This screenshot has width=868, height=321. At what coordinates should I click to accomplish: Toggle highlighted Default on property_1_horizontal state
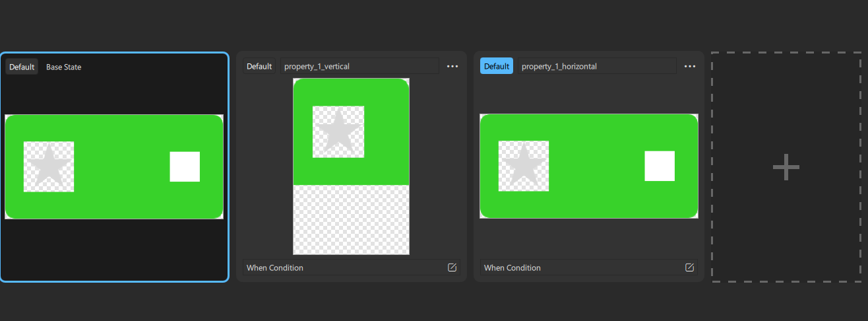point(497,66)
